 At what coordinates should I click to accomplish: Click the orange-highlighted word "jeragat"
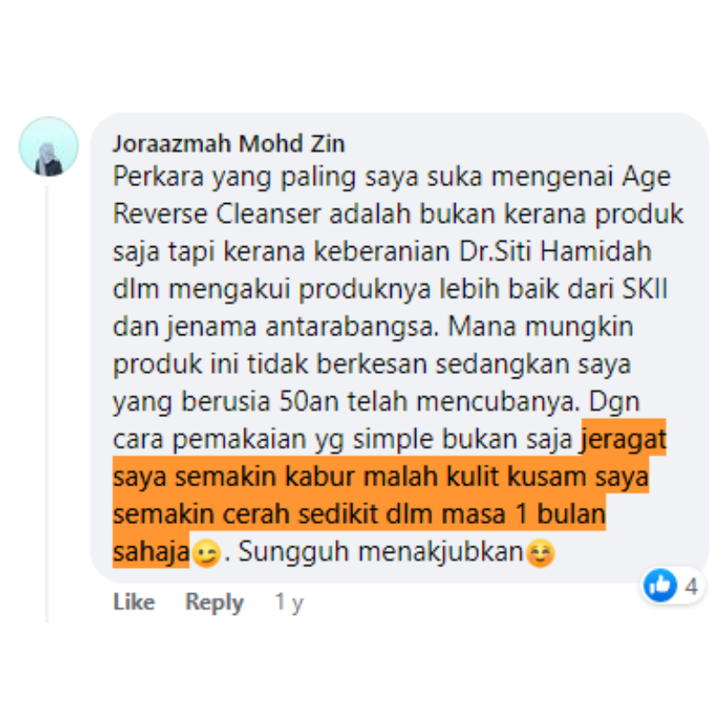pyautogui.click(x=624, y=439)
